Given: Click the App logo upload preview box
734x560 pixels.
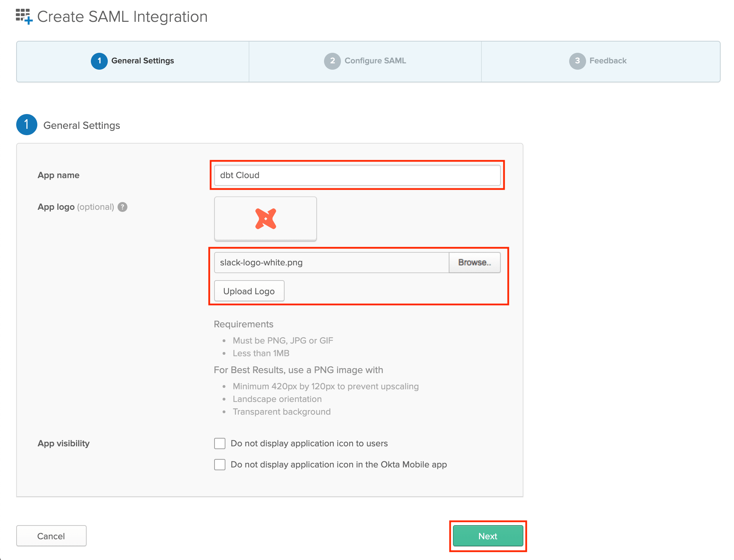Looking at the screenshot, I should 265,219.
